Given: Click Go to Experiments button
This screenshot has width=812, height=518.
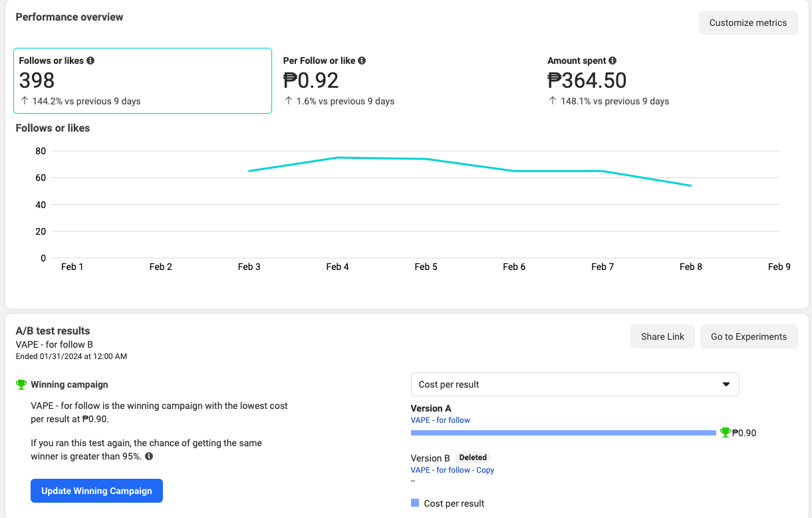Looking at the screenshot, I should (748, 336).
